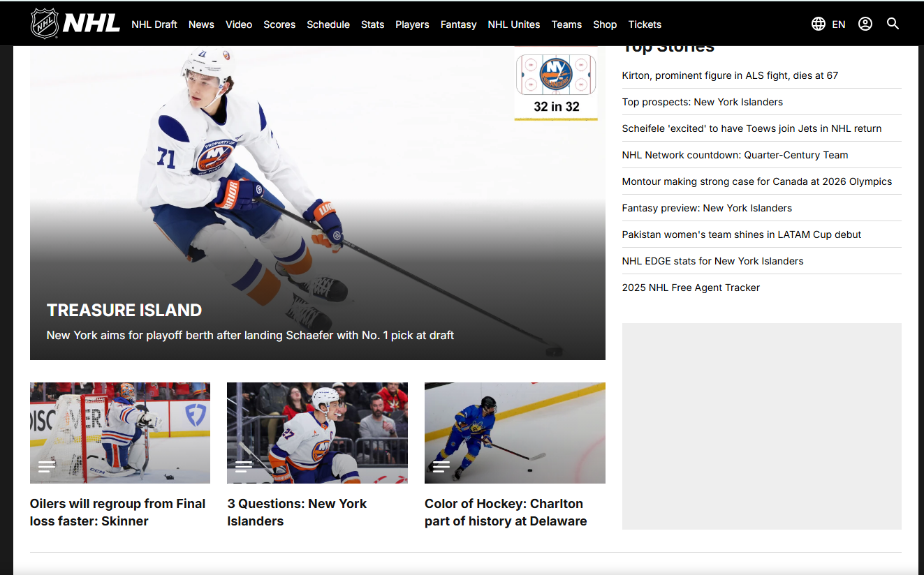
Task: Open the Stats menu item
Action: (x=372, y=24)
